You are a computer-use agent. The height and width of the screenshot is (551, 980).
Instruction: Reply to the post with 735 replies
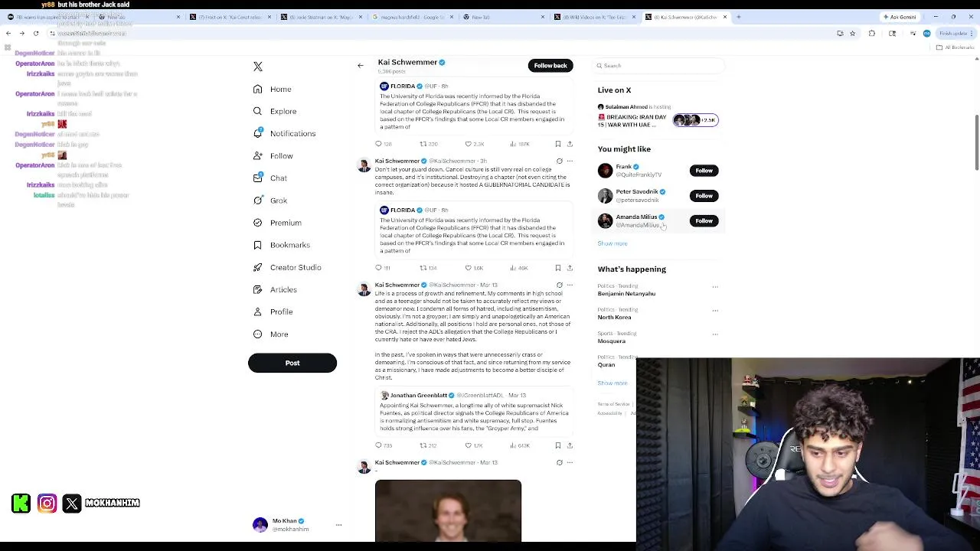tap(384, 445)
